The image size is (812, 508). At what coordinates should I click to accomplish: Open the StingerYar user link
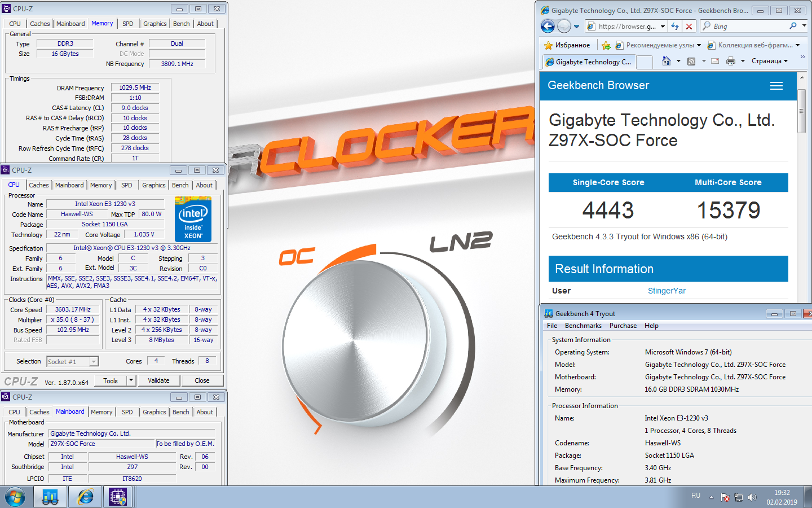click(x=667, y=291)
